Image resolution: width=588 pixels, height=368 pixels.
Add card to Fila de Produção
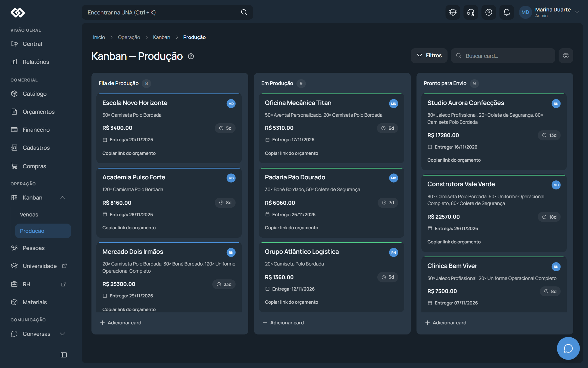(121, 322)
